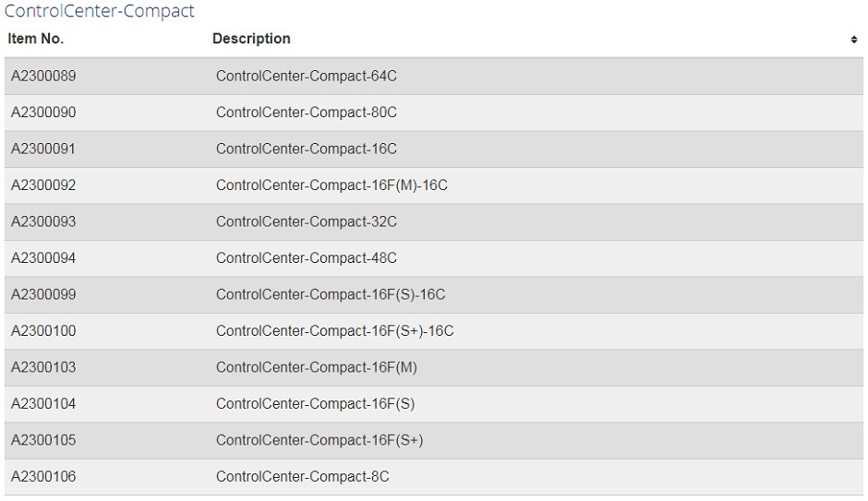Sort by Description column header
The width and height of the screenshot is (868, 501).
click(251, 39)
